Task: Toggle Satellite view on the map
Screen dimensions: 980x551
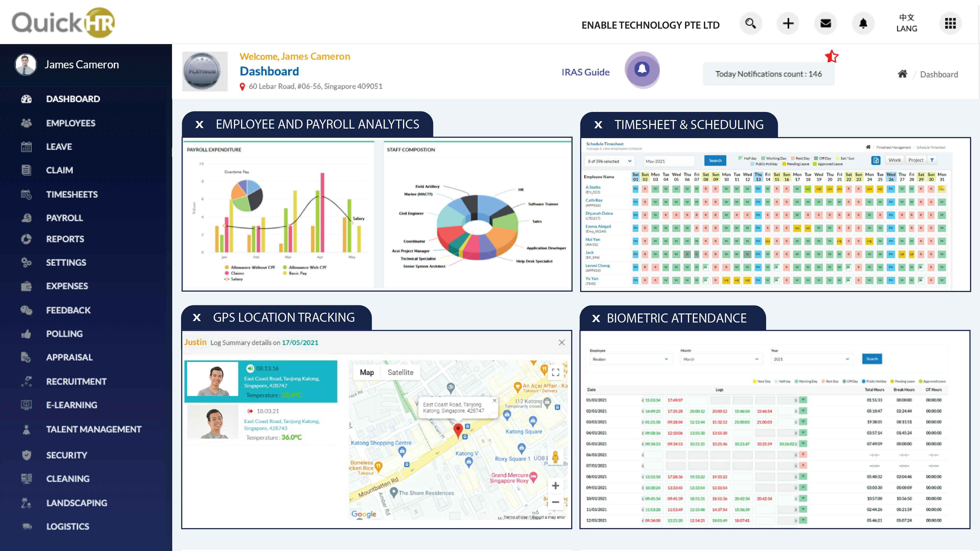Action: click(x=400, y=372)
